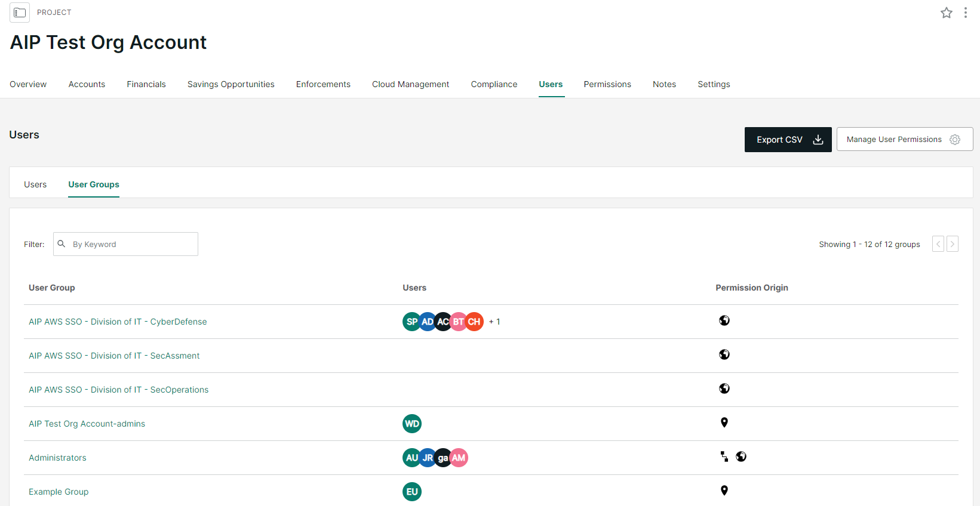This screenshot has width=980, height=506.
Task: Click location pin icon for AIP Test Org Account-admins
Action: pyautogui.click(x=724, y=422)
